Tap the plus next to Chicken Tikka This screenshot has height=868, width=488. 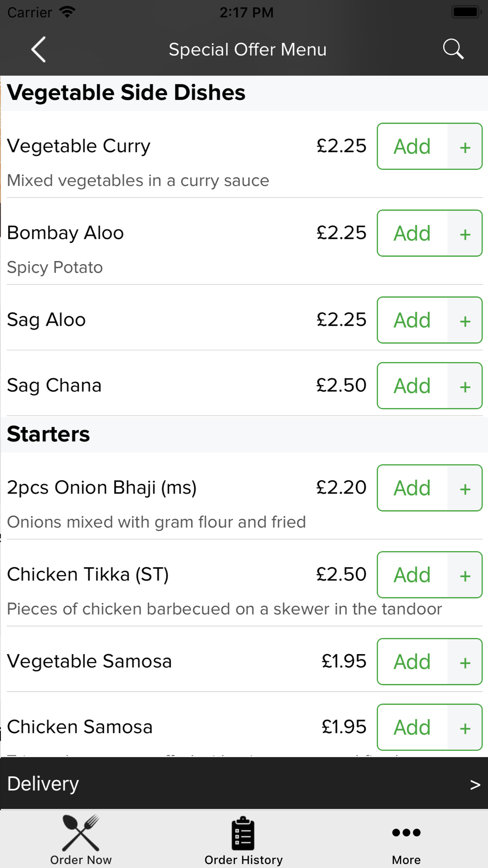click(465, 575)
